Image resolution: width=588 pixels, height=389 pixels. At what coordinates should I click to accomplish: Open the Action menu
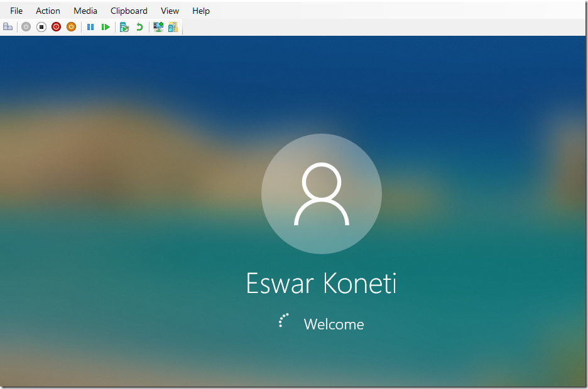[x=48, y=11]
